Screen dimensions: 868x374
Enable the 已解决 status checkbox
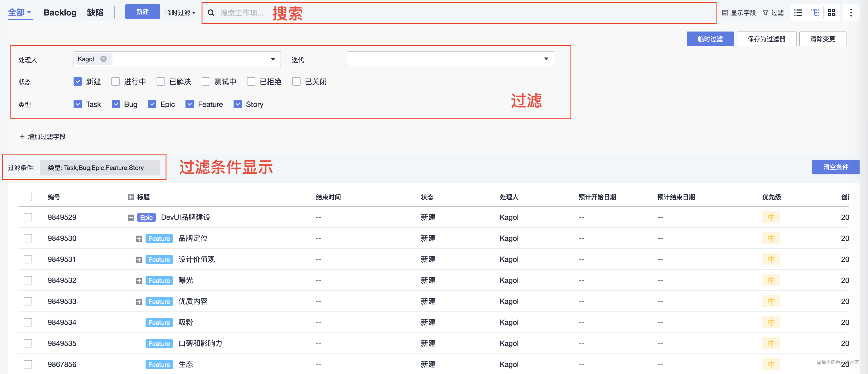click(161, 81)
